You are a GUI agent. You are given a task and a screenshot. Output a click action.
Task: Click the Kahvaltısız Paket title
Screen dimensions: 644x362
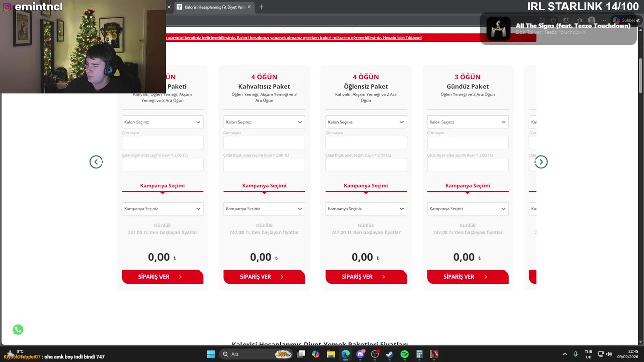tap(264, 86)
